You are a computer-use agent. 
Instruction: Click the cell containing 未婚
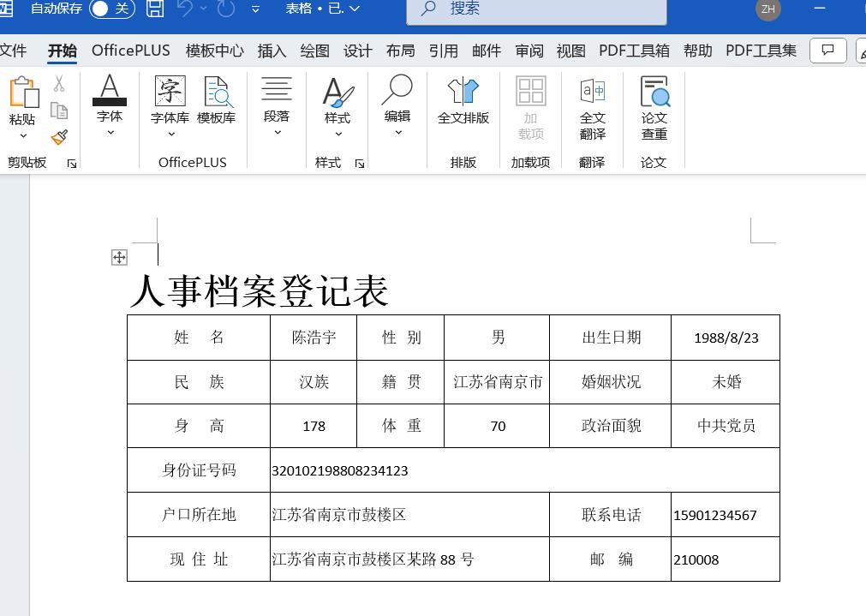tap(726, 382)
